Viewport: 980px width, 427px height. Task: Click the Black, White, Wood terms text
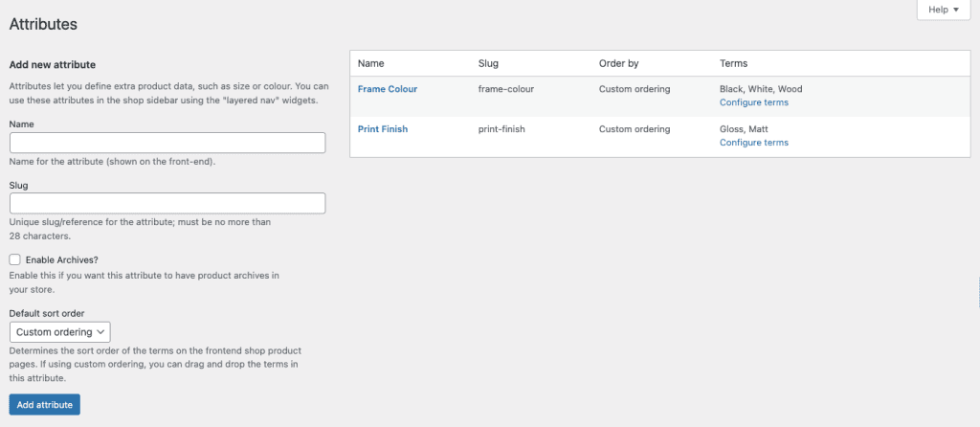pos(761,89)
